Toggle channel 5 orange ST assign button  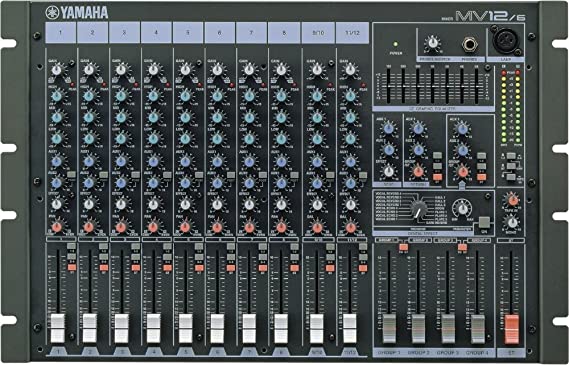(x=199, y=268)
